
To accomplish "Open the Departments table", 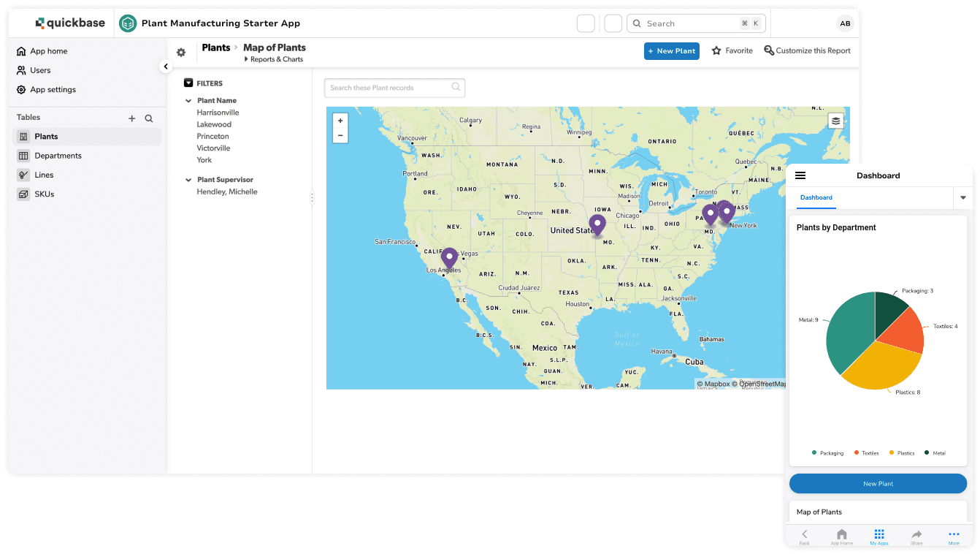I will coord(87,156).
